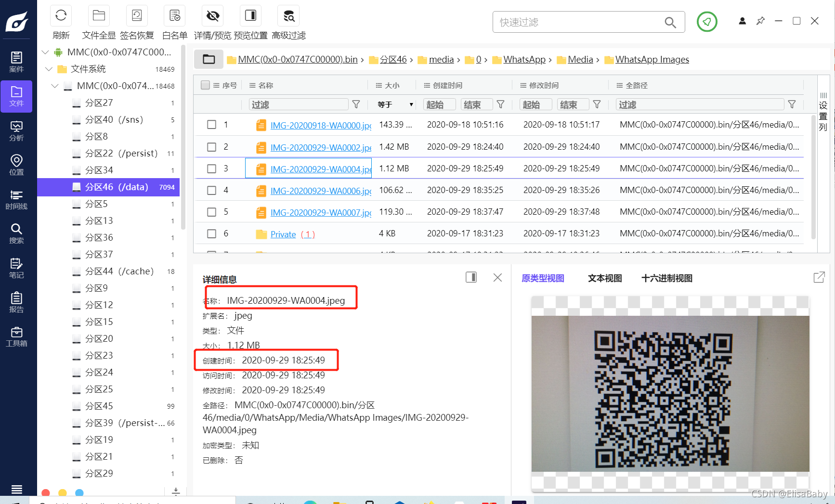Click the hamburger menu icon at sidebar bottom

[x=16, y=490]
